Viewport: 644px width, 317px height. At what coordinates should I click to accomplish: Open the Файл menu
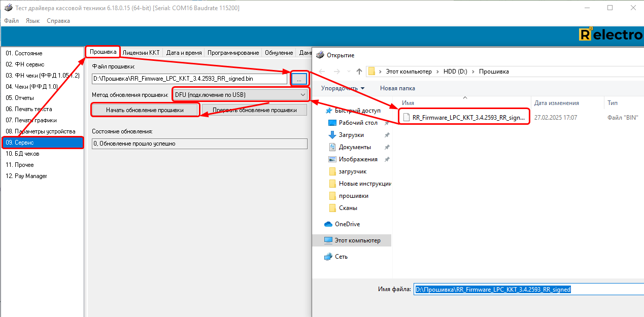(x=11, y=21)
